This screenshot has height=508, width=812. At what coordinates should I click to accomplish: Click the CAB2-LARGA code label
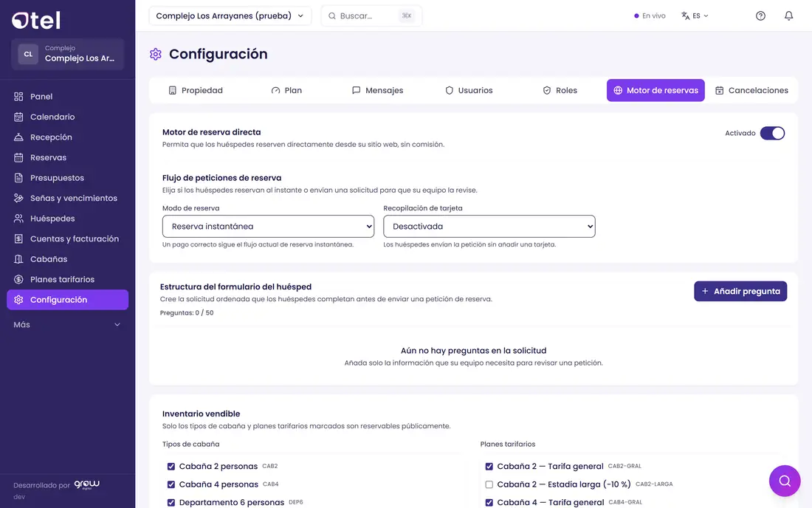pyautogui.click(x=654, y=484)
